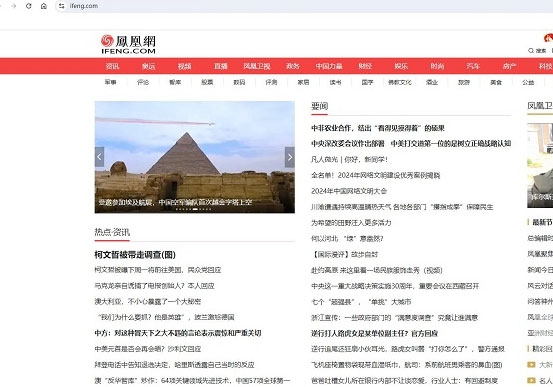Open 2024年中国网络文明大会 article link
Viewport: 553px width, 387px height.
click(x=349, y=191)
